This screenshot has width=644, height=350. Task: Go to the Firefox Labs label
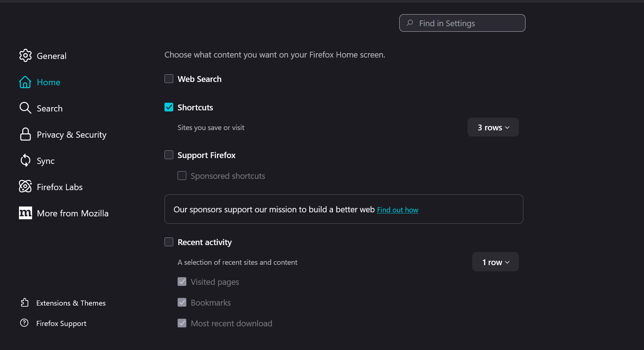click(x=60, y=187)
